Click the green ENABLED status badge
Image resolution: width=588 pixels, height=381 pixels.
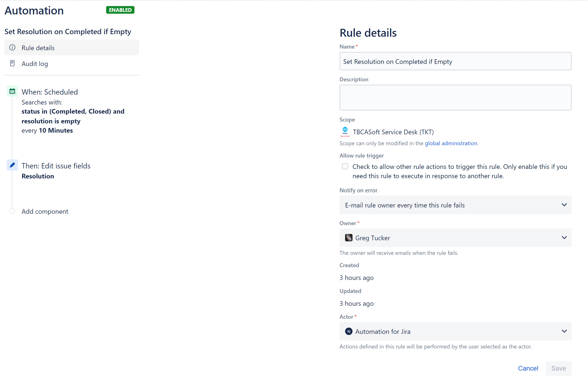point(120,10)
